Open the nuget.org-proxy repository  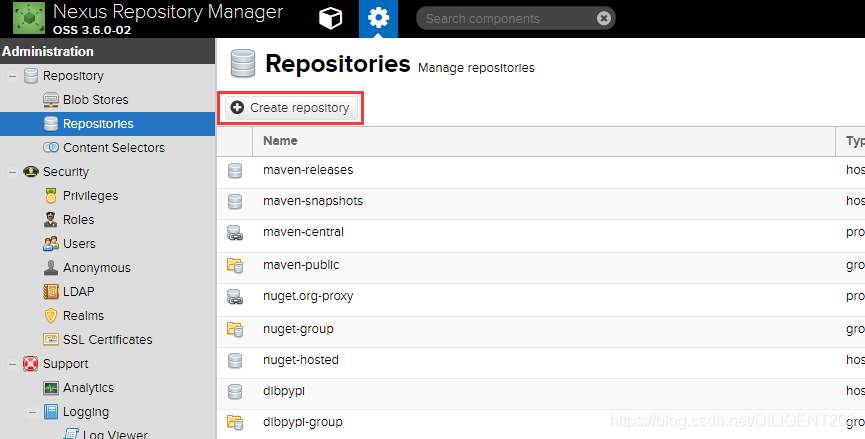pos(308,296)
